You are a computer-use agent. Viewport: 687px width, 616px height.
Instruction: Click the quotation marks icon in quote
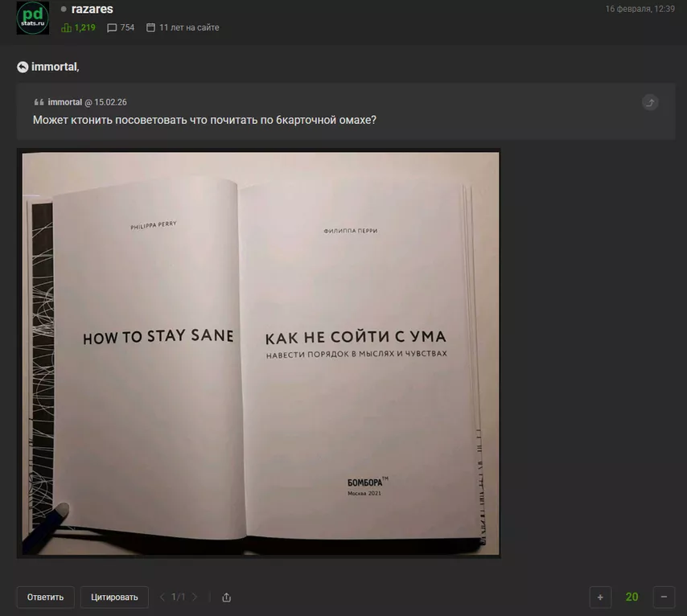[39, 102]
